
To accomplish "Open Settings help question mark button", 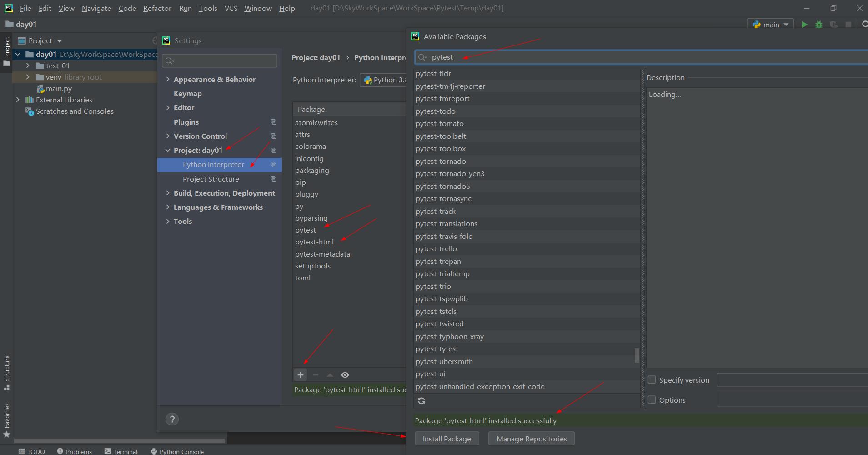I will 172,419.
